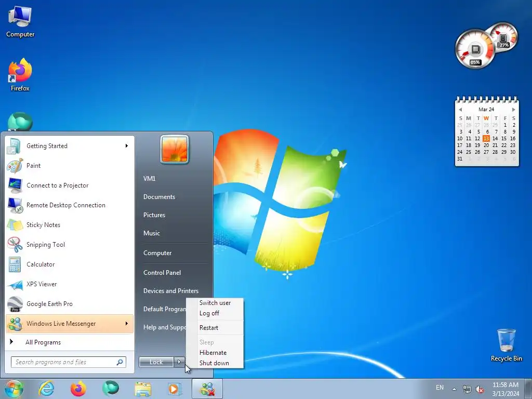Open Devices and Printers
The width and height of the screenshot is (532, 399).
pyautogui.click(x=171, y=291)
